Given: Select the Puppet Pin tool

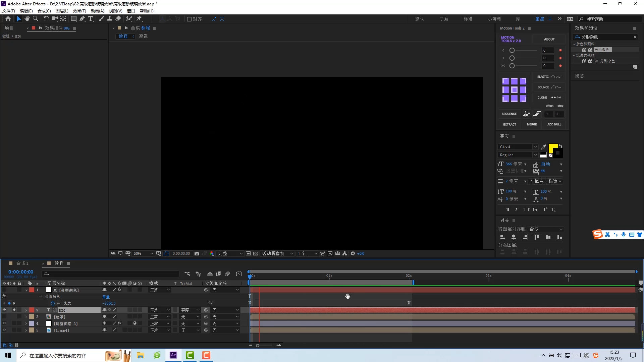Looking at the screenshot, I should (x=139, y=19).
